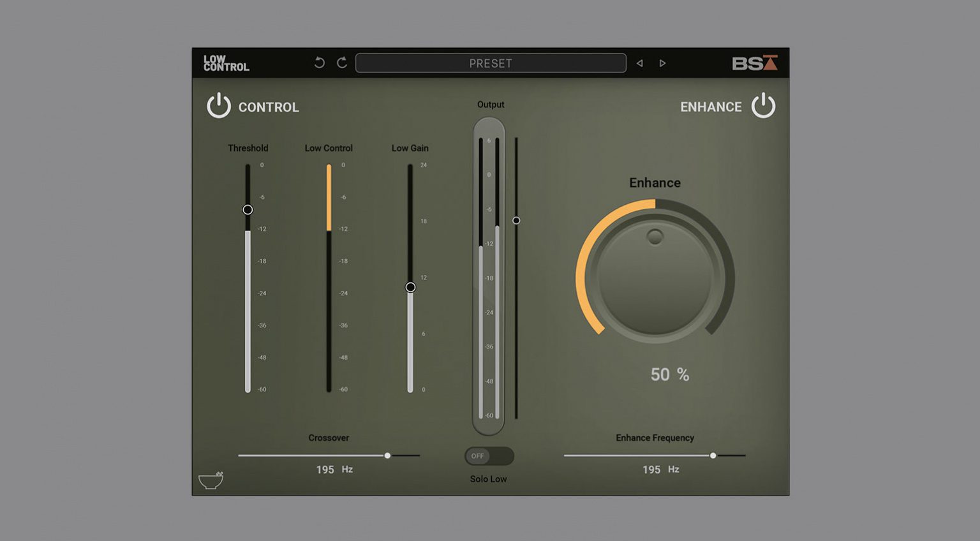This screenshot has height=541, width=980.
Task: Click the 50 % Enhance readout
Action: 669,375
